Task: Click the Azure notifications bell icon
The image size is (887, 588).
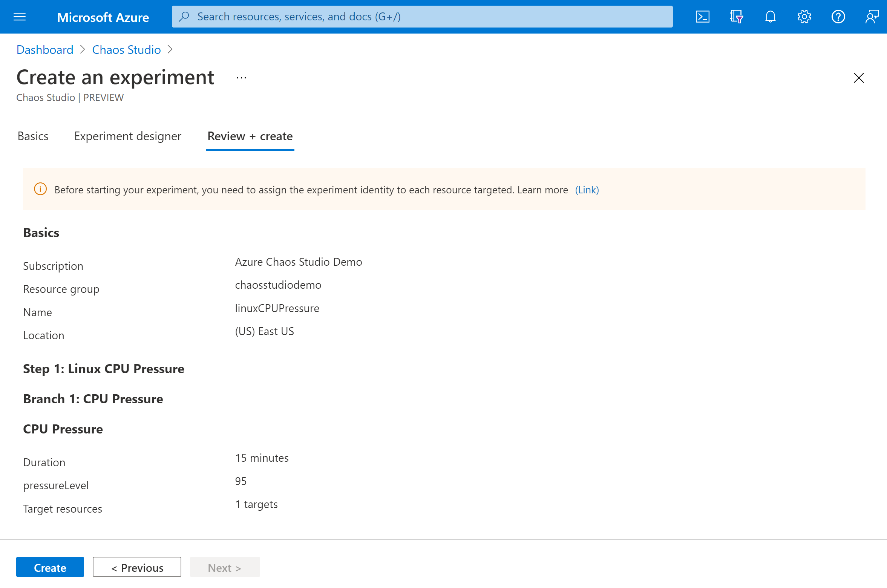Action: pos(769,17)
